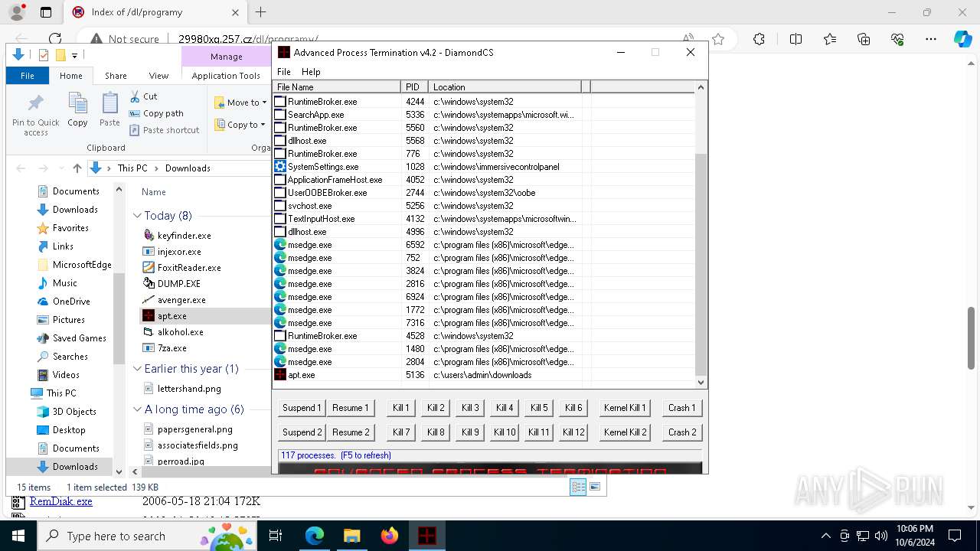Select OneDrive in navigation pane
This screenshot has height=551, width=980.
tap(71, 302)
